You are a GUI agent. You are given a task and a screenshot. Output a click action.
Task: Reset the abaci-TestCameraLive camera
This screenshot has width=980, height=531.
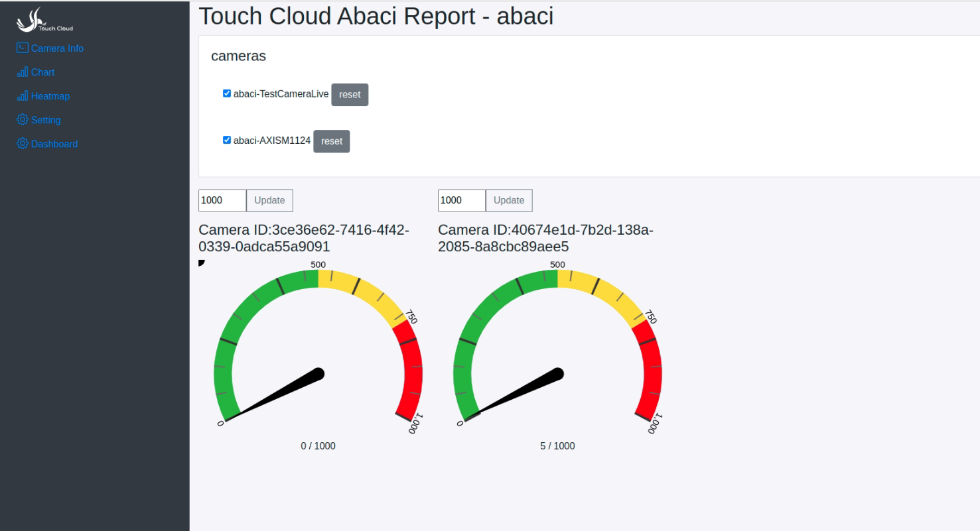(x=350, y=94)
